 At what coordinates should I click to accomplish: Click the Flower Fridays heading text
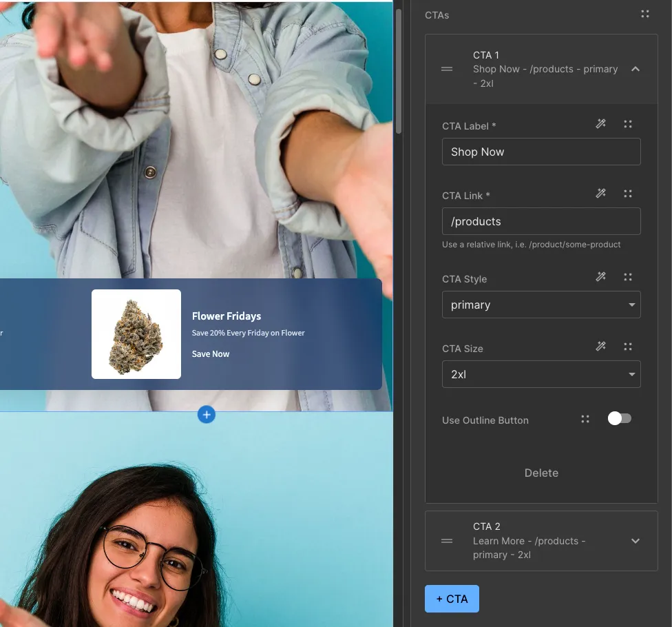(x=227, y=316)
